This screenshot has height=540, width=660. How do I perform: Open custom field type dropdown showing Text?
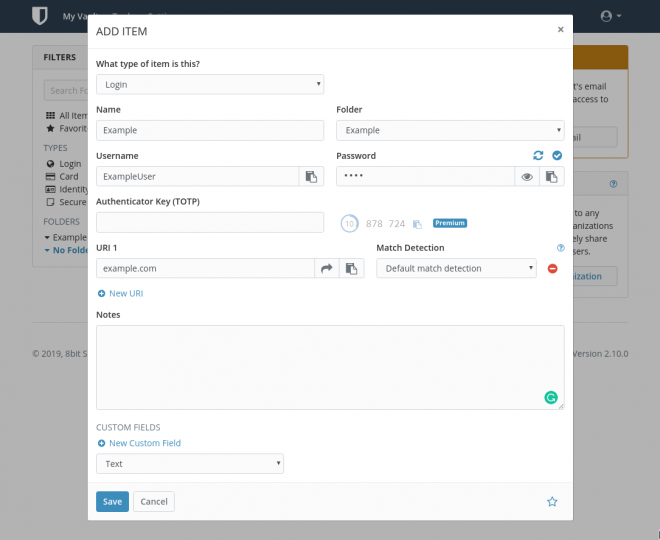pos(190,463)
